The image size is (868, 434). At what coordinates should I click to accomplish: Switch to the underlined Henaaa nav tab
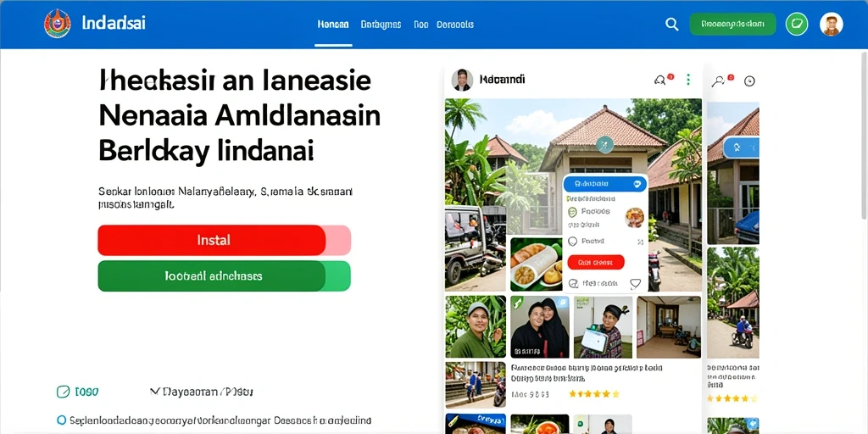point(332,25)
